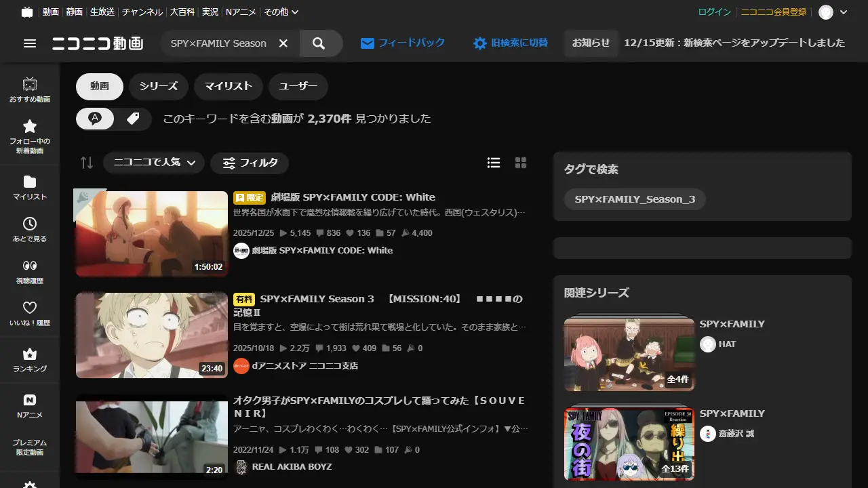This screenshot has height=488, width=868.
Task: Click the ログイン link
Action: click(x=715, y=12)
